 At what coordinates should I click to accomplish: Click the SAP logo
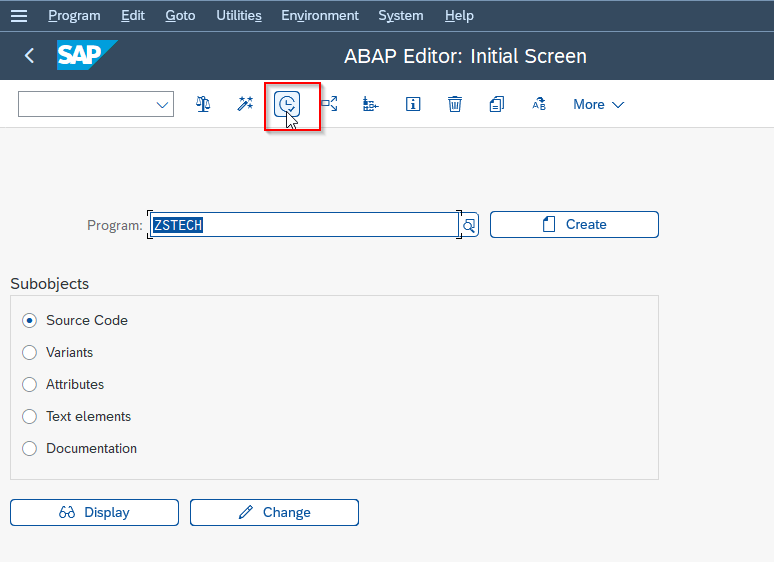(x=87, y=55)
